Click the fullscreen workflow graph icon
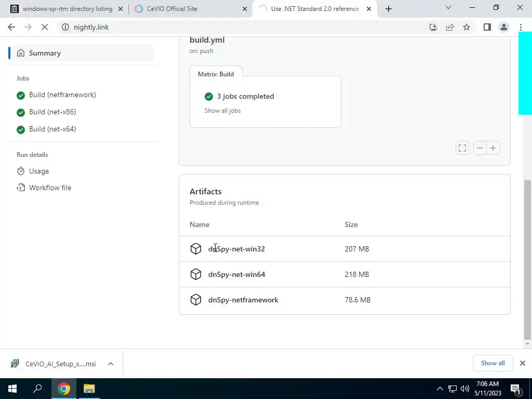Viewport: 532px width, 399px height. click(462, 148)
